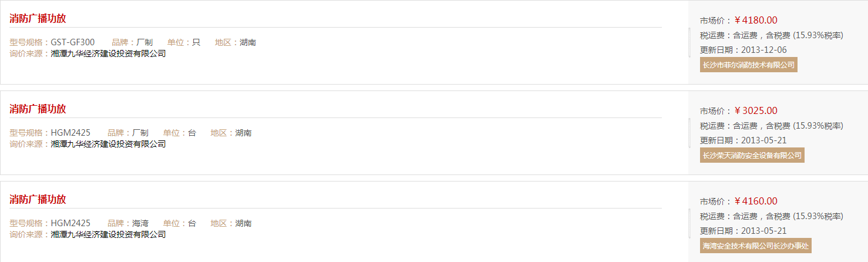
Task: Click the date 2013-05-21 below ¥4160.00
Action: (764, 231)
